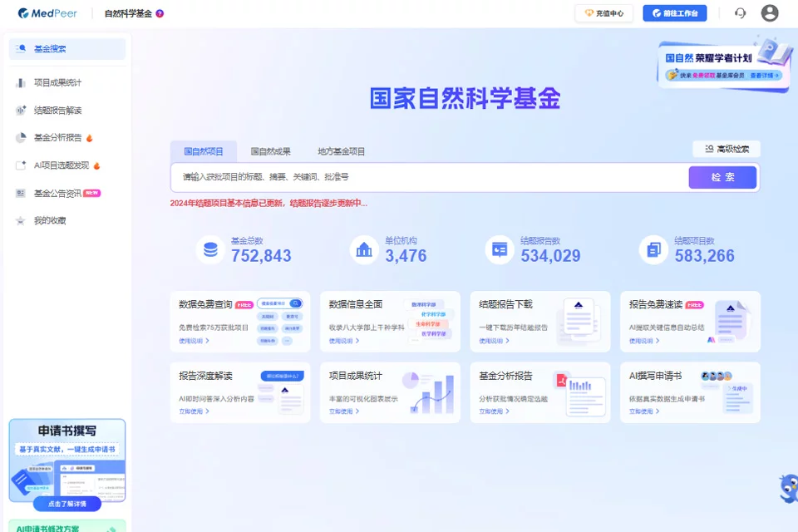This screenshot has width=798, height=532.
Task: Click the 项目成果统计 bar chart sidebar icon
Action: (20, 82)
